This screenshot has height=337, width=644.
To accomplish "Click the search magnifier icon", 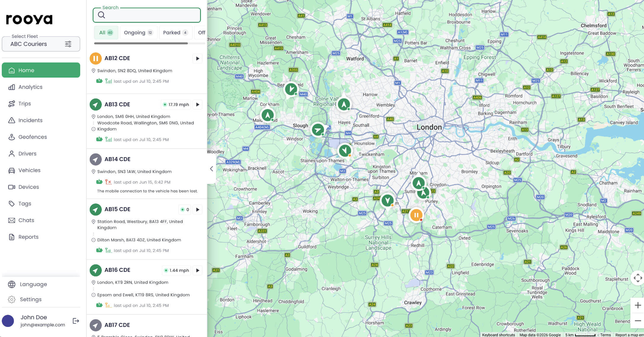I will click(x=102, y=15).
